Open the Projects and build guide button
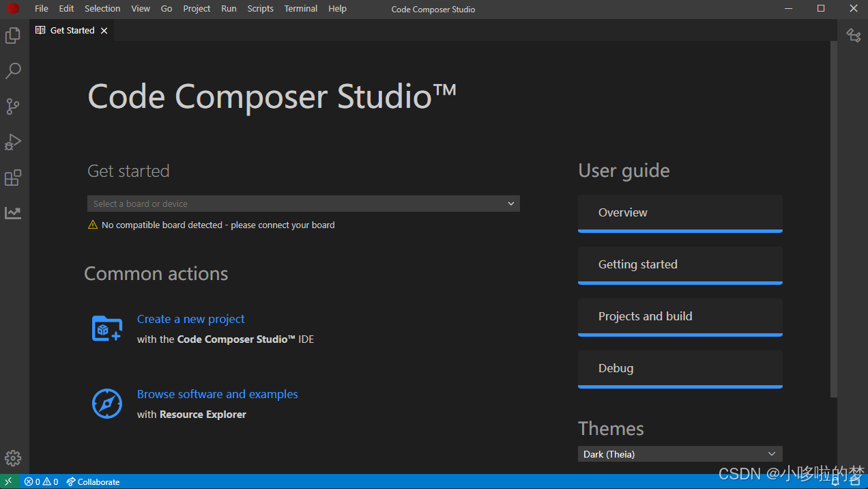 point(680,317)
